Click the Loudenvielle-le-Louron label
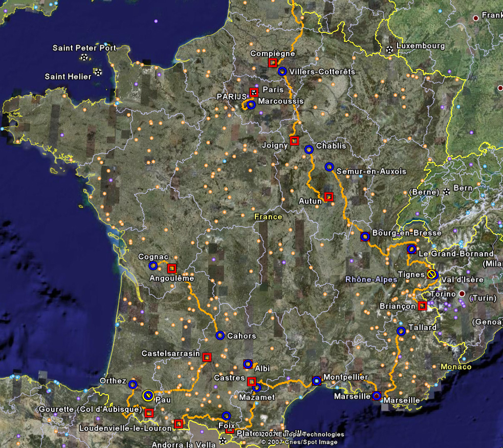 [x=125, y=428]
